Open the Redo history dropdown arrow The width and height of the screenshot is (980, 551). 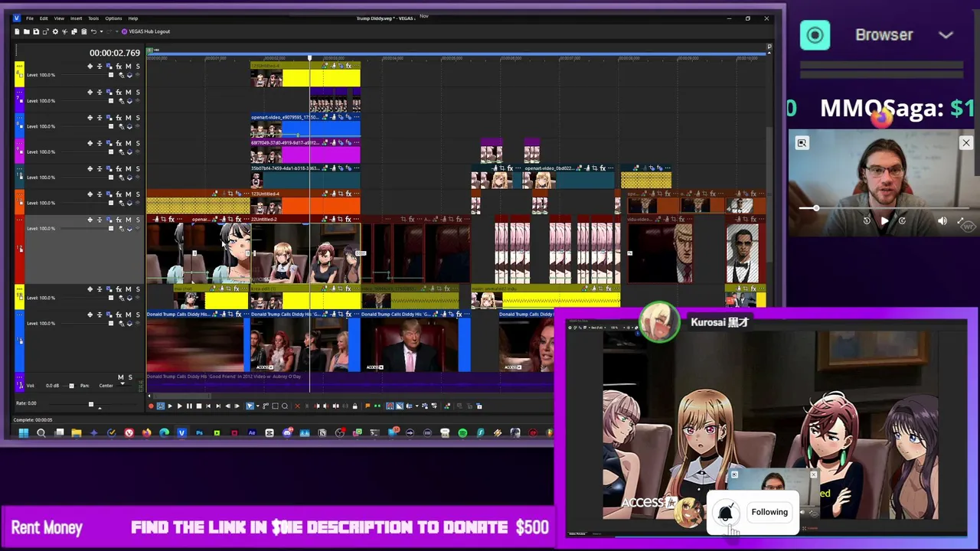point(117,31)
